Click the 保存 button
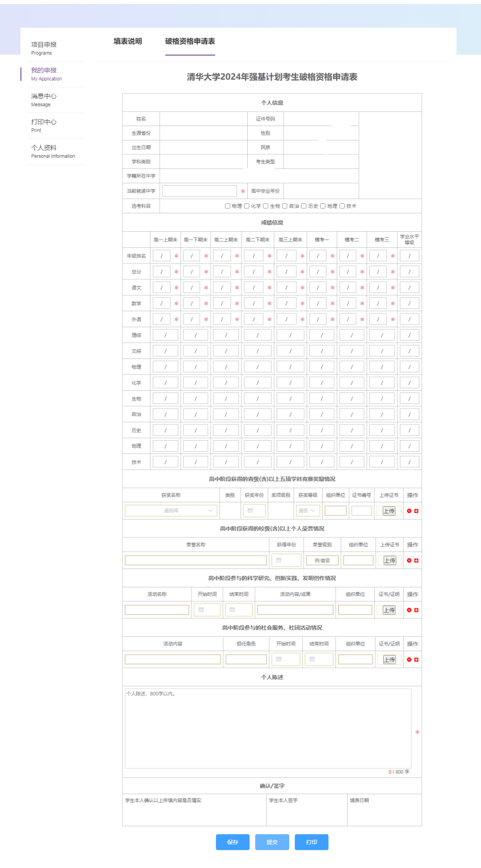Image resolution: width=481 pixels, height=868 pixels. tap(233, 842)
